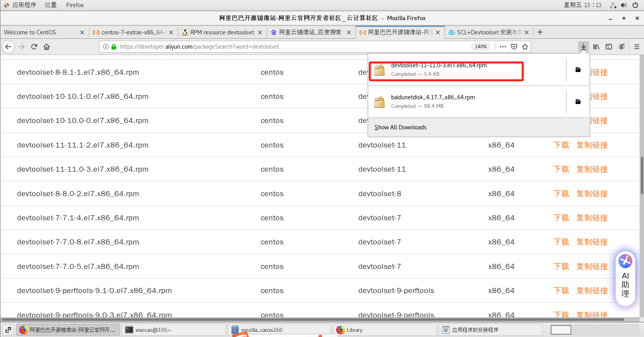Screen dimensions: 644x337
Task: Open the 位置 menu
Action: tap(51, 5)
